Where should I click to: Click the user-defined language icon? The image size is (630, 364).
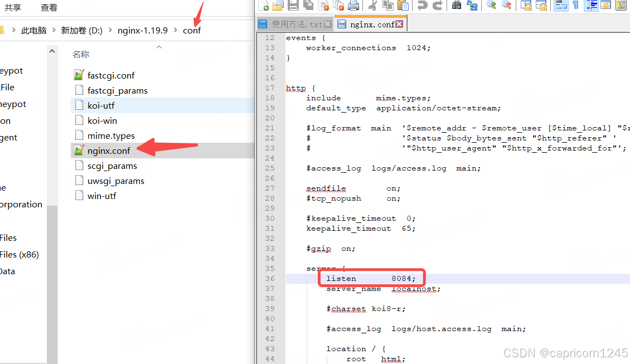(605, 5)
